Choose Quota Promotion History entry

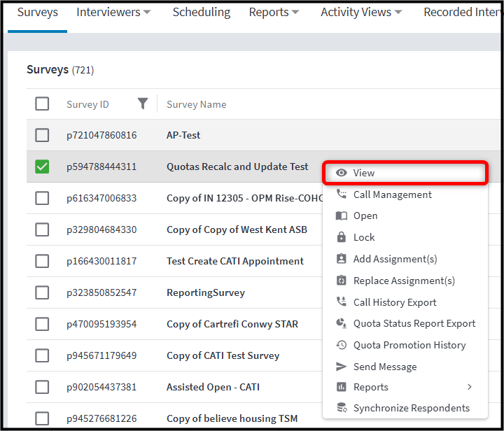(x=405, y=345)
